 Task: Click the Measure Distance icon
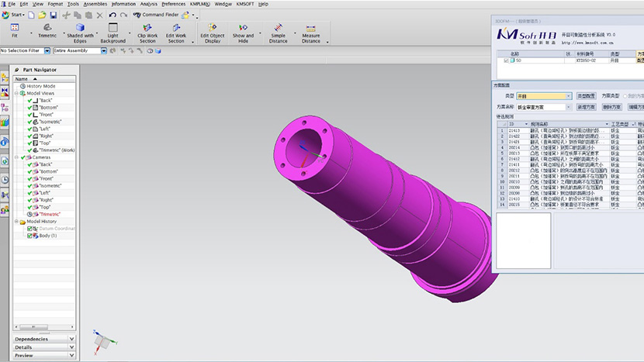(310, 29)
